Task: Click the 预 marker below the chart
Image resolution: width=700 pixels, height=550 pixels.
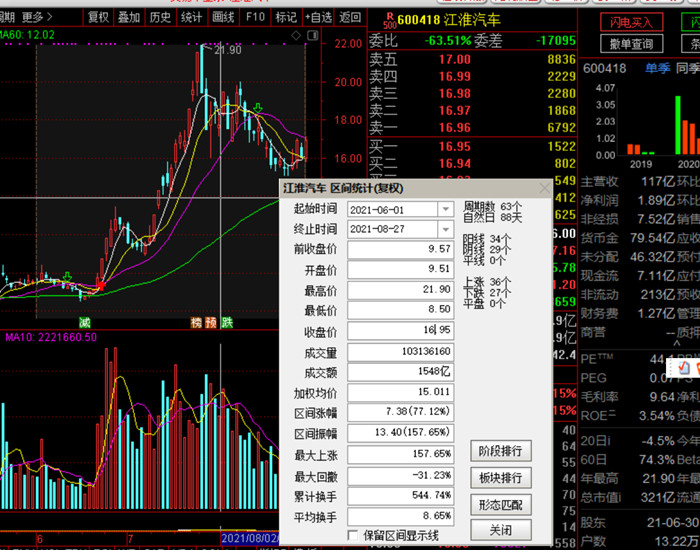Action: [x=211, y=322]
